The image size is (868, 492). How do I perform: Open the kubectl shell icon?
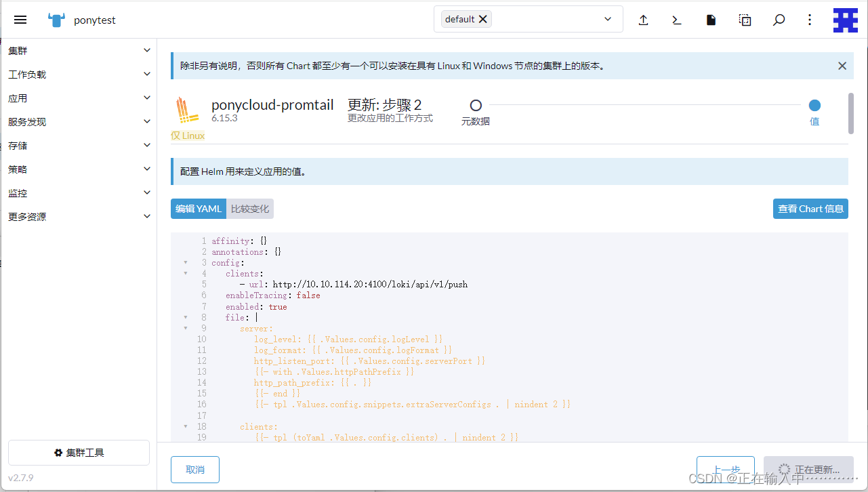[677, 20]
